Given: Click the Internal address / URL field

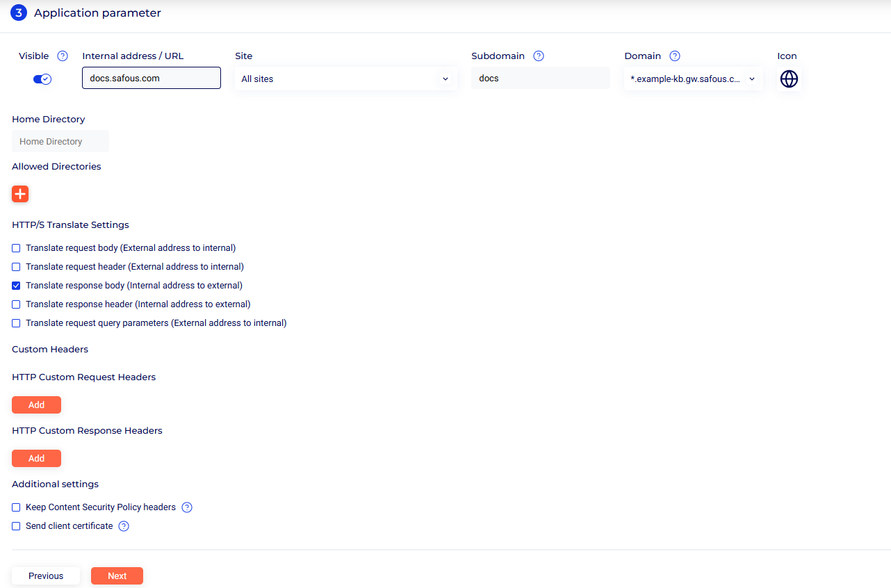Looking at the screenshot, I should [x=151, y=79].
